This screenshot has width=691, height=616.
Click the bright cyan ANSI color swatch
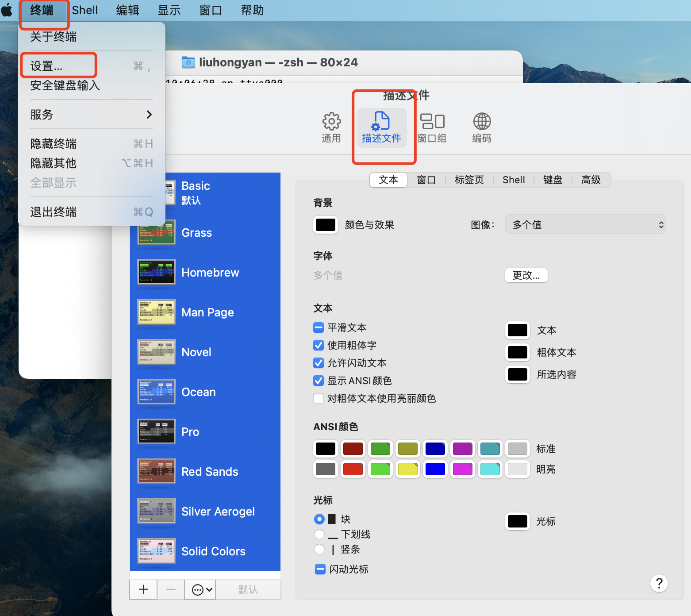(490, 469)
